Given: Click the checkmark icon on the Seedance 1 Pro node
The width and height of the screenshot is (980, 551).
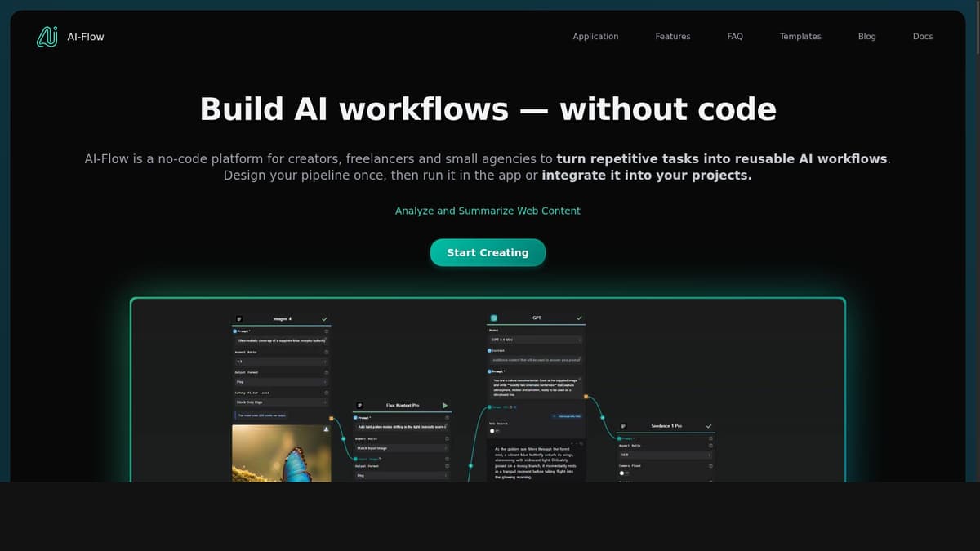Looking at the screenshot, I should tap(709, 426).
